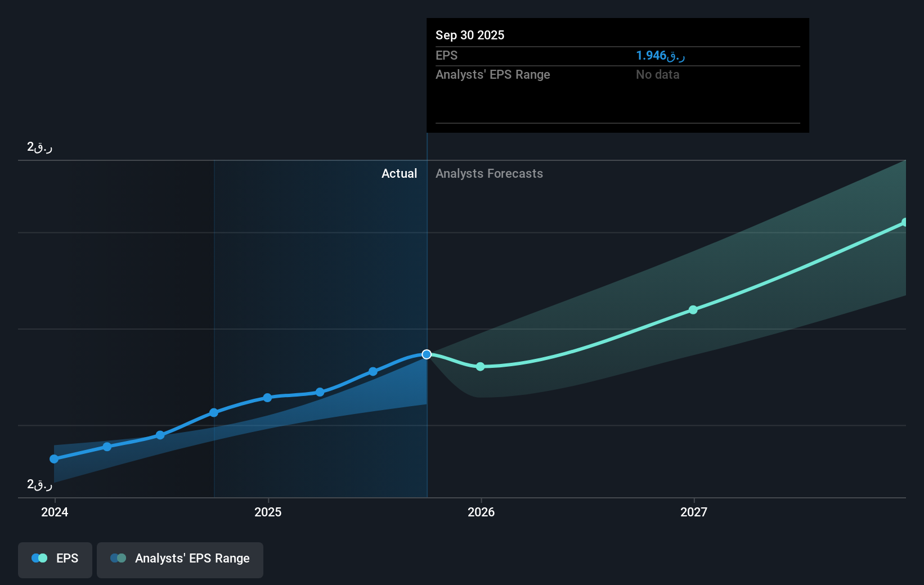The height and width of the screenshot is (585, 924).
Task: Toggle the Analysts' EPS Range visibility
Action: coord(180,559)
